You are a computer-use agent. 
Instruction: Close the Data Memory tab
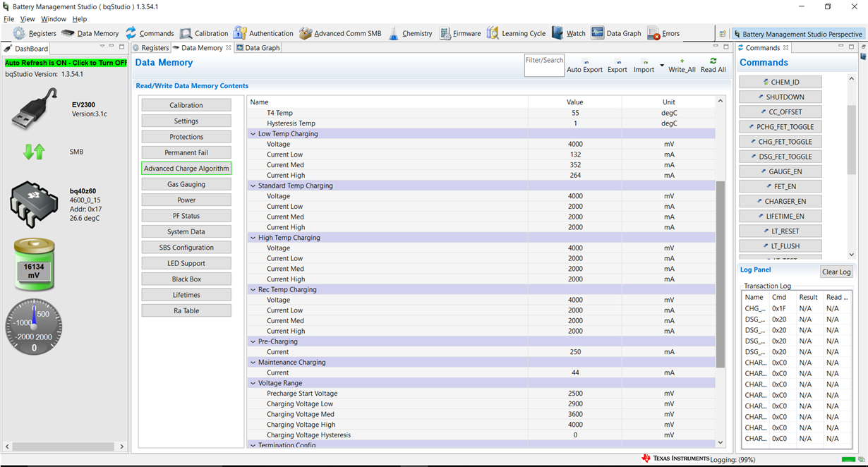click(x=228, y=48)
